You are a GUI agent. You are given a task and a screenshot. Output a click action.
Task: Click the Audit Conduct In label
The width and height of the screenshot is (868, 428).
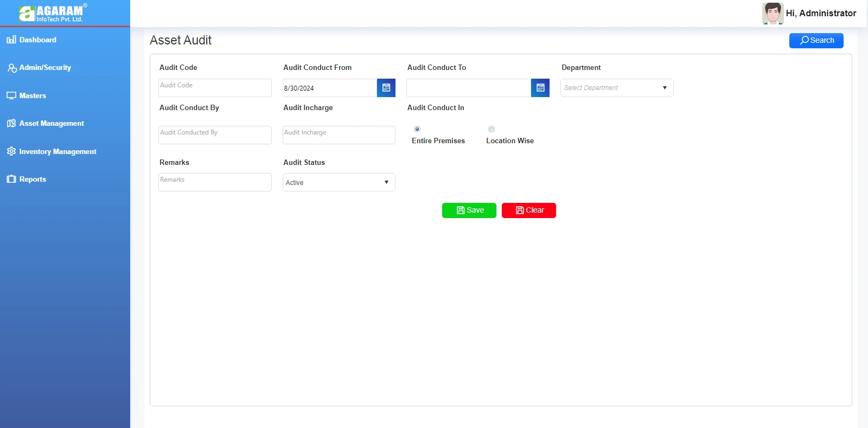point(436,107)
